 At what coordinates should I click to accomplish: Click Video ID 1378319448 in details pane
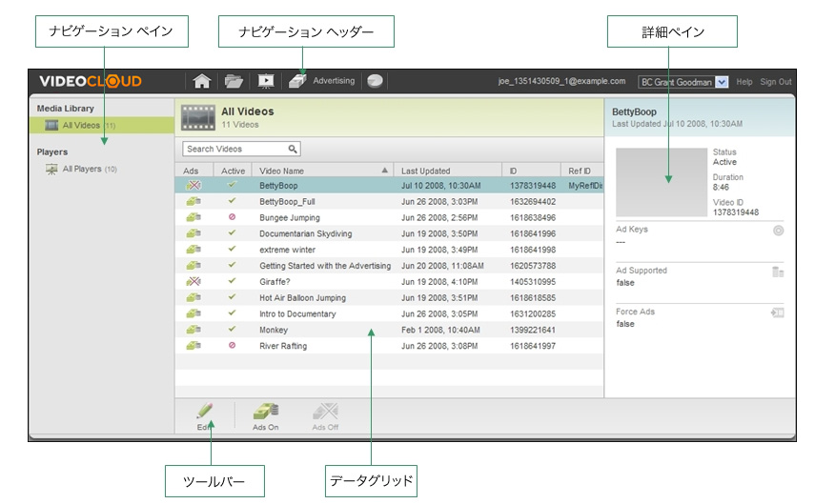[x=736, y=212]
